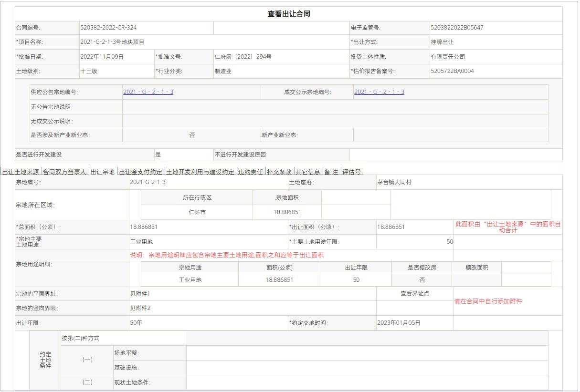Click the 约定交地时间 date 2023年01月05日

(399, 323)
